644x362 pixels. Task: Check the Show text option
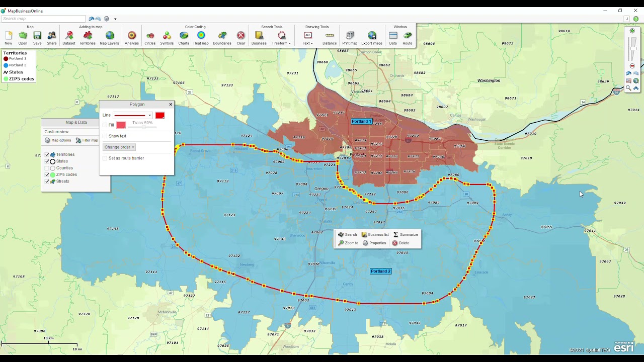[105, 136]
